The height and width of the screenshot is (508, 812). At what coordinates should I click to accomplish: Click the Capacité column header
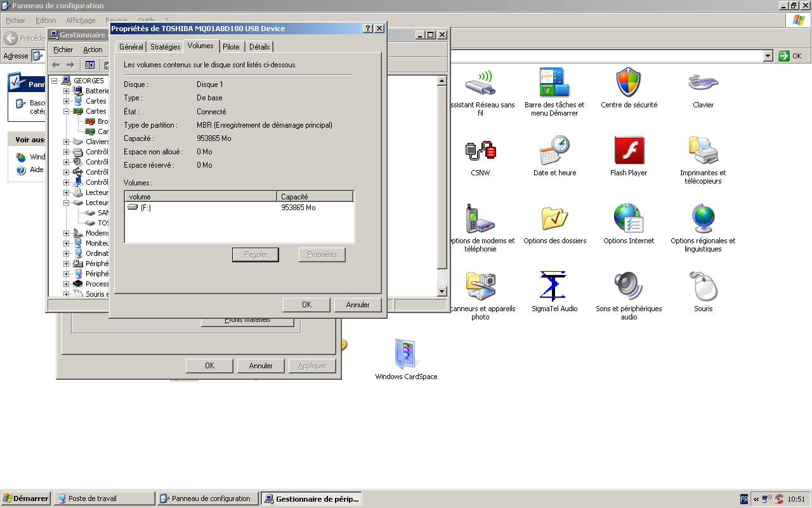(315, 197)
